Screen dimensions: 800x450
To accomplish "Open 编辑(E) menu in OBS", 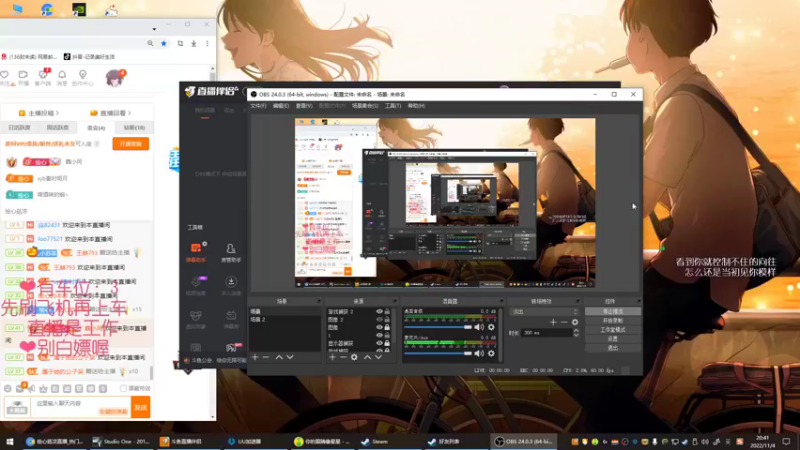I will pos(281,106).
